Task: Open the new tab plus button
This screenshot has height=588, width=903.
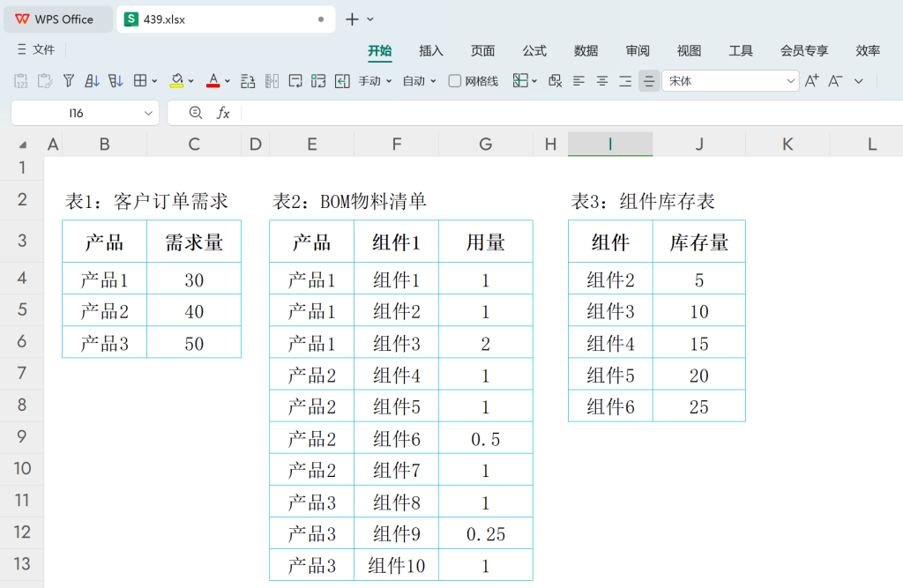Action: (352, 19)
